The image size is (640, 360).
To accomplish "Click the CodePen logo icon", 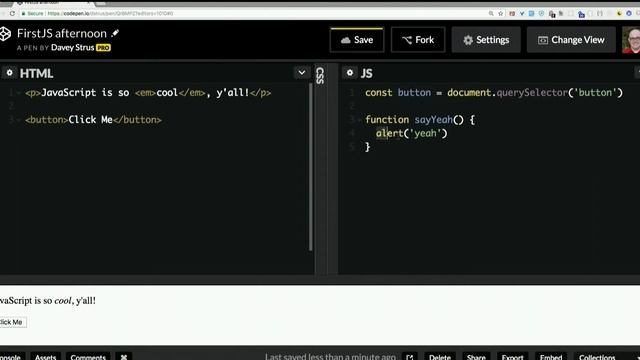I will click(x=5, y=34).
